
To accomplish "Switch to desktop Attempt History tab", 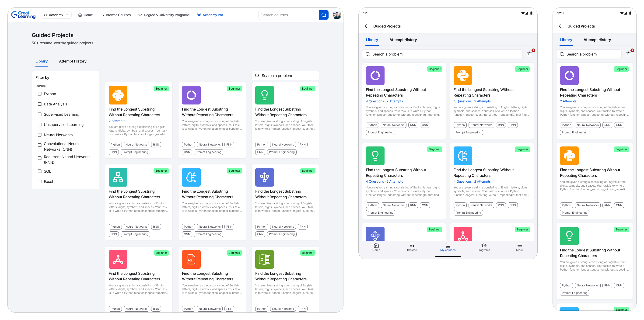I will (73, 61).
